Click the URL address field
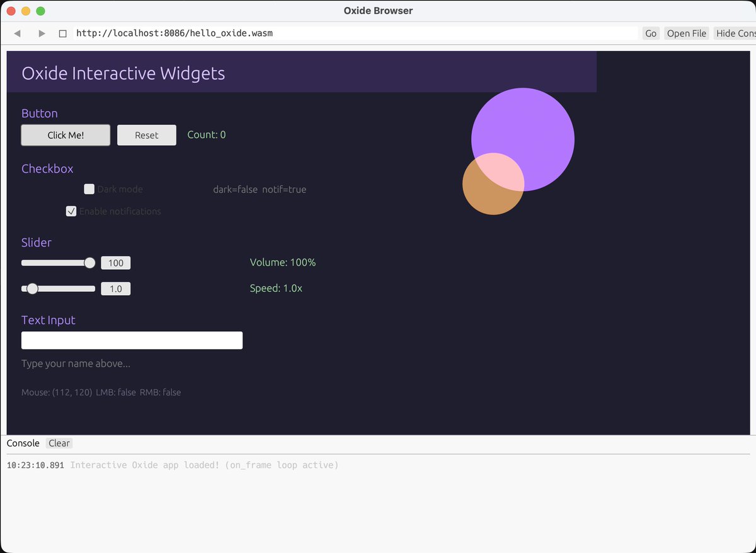756x553 pixels. (x=356, y=33)
